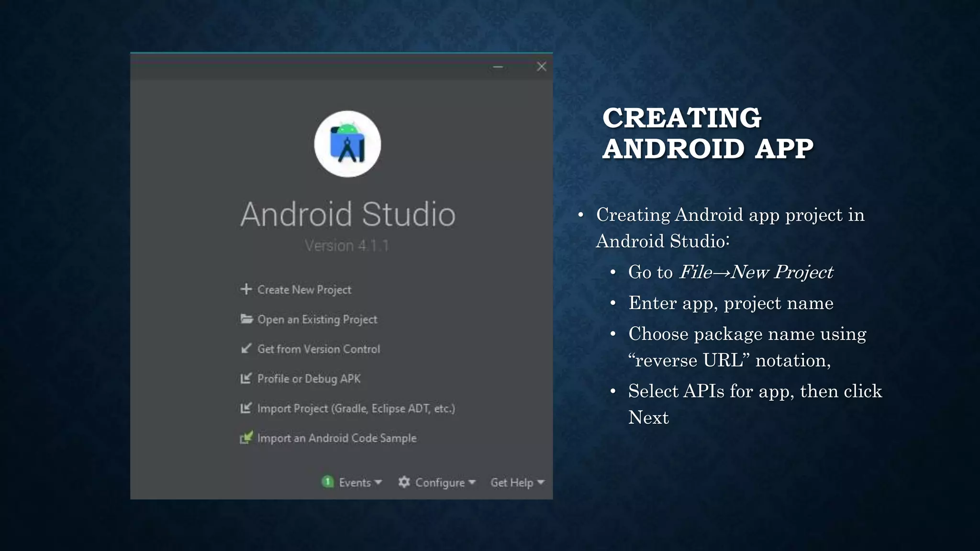Click the Android Studio logo icon
Viewport: 980px width, 551px height.
click(x=347, y=144)
